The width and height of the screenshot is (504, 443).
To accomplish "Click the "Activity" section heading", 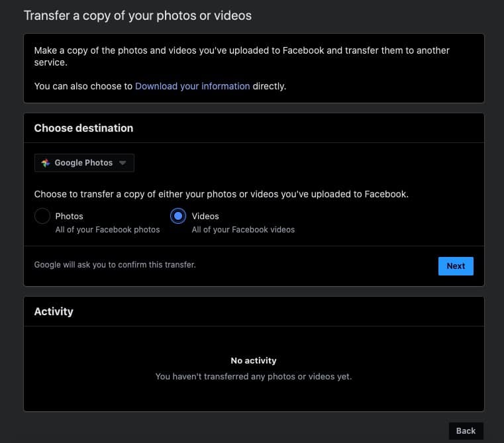I will [54, 311].
